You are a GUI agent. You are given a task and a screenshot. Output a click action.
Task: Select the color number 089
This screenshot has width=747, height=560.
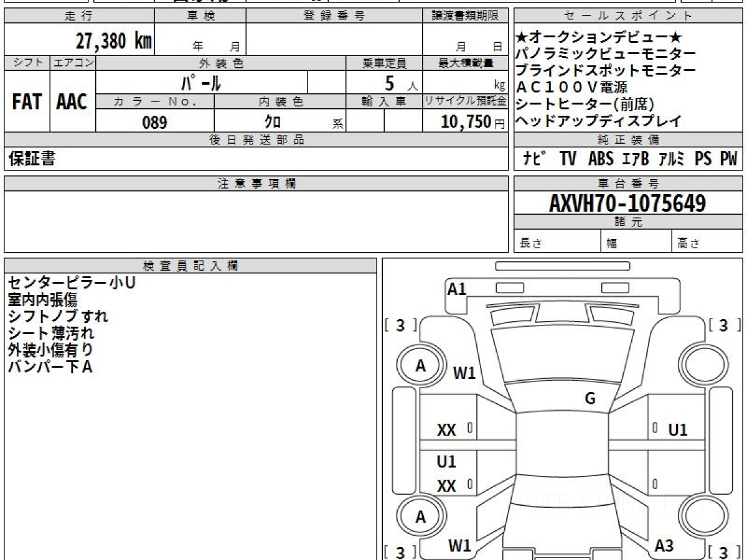click(155, 123)
